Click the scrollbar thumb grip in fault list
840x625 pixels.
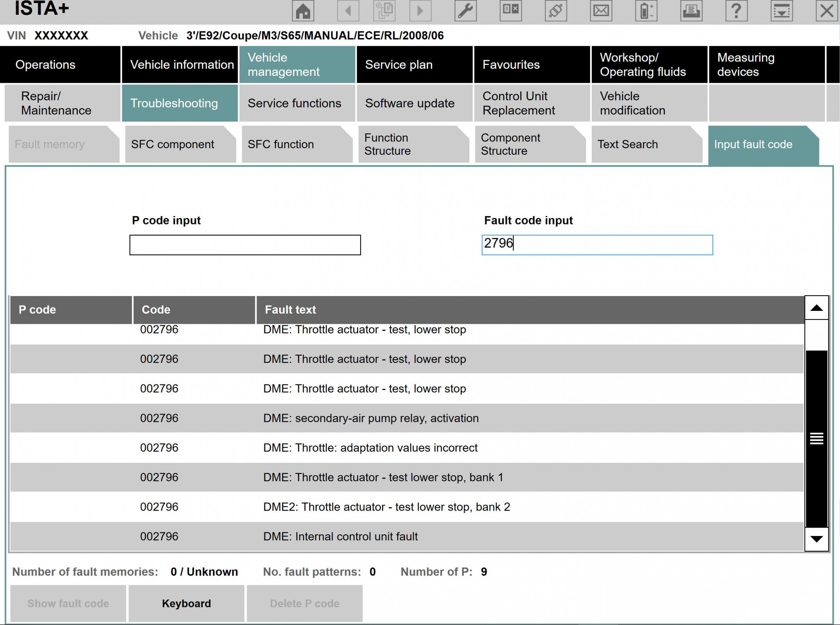[817, 439]
